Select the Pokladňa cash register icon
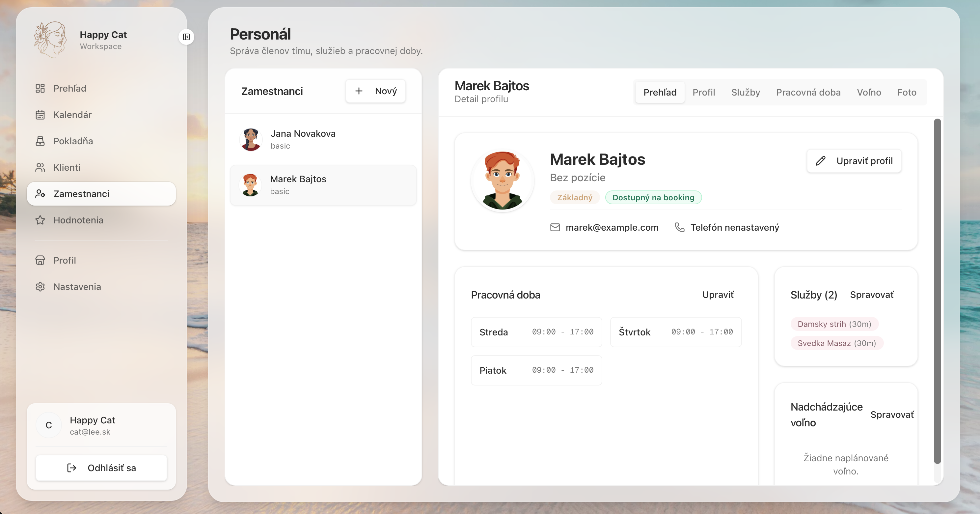 click(40, 141)
